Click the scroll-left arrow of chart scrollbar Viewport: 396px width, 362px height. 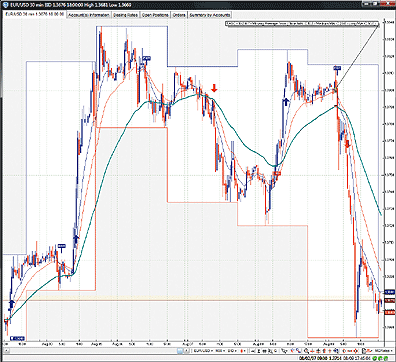point(6,351)
